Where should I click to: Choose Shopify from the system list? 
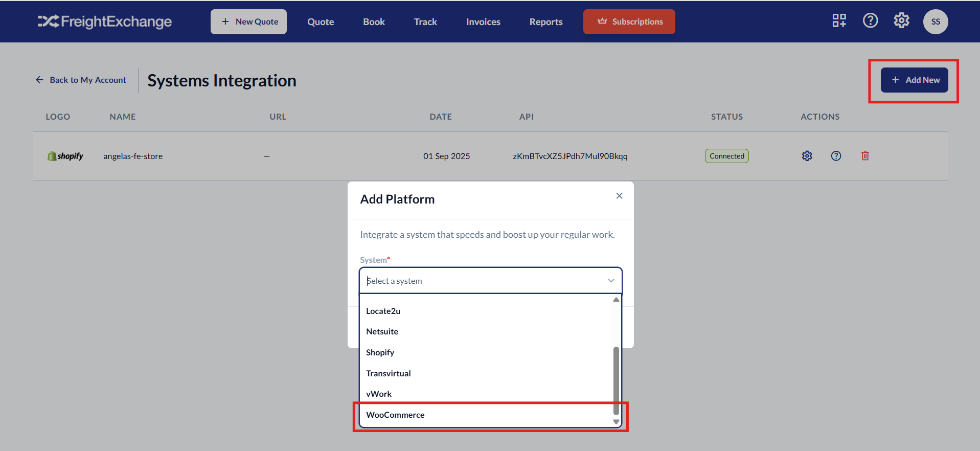tap(486, 352)
